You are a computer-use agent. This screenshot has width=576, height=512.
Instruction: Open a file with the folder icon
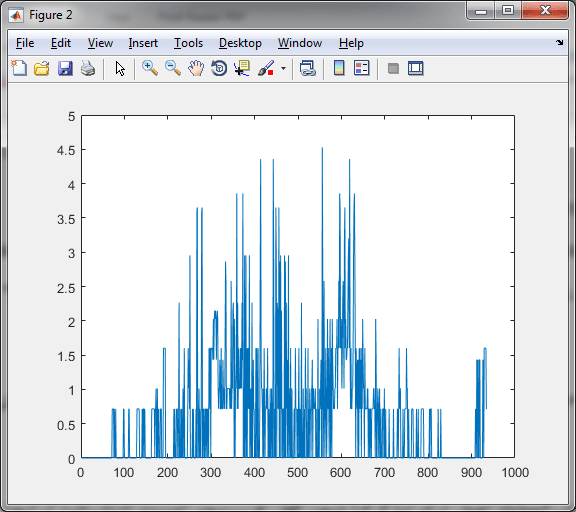click(42, 68)
